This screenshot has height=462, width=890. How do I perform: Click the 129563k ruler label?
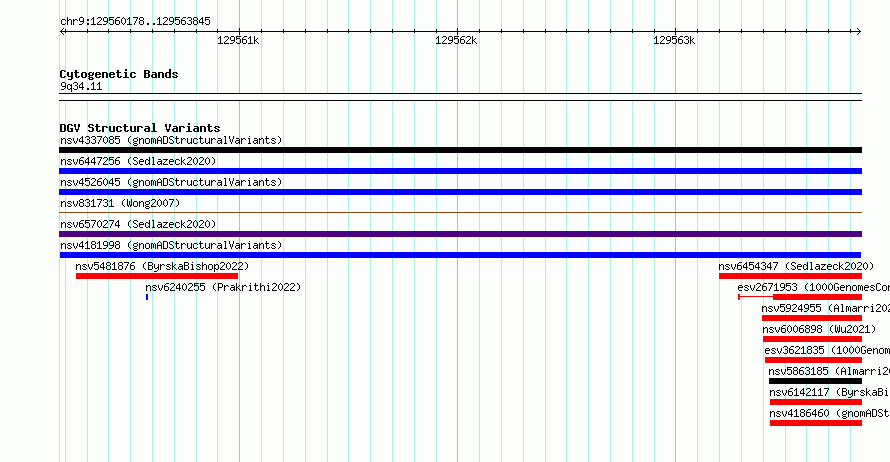pos(674,40)
